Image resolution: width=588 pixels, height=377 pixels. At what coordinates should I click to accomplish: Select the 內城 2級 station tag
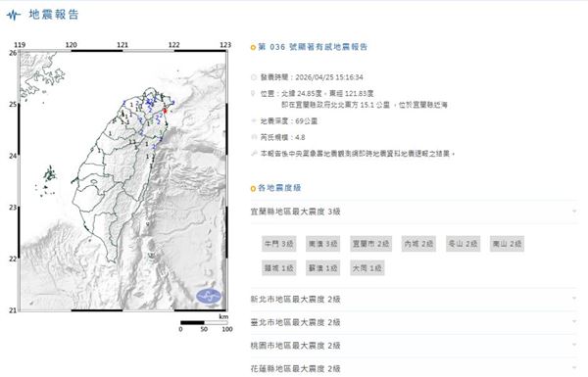(x=418, y=244)
